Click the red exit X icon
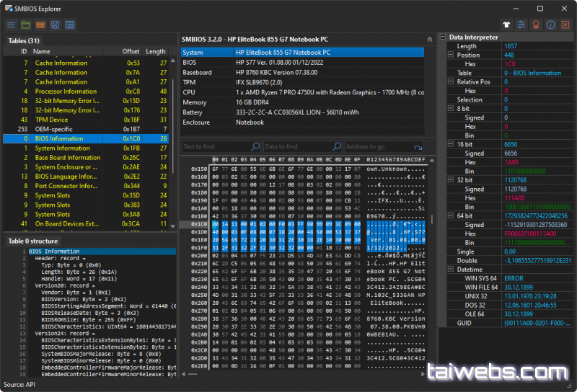The width and height of the screenshot is (577, 392). (565, 24)
